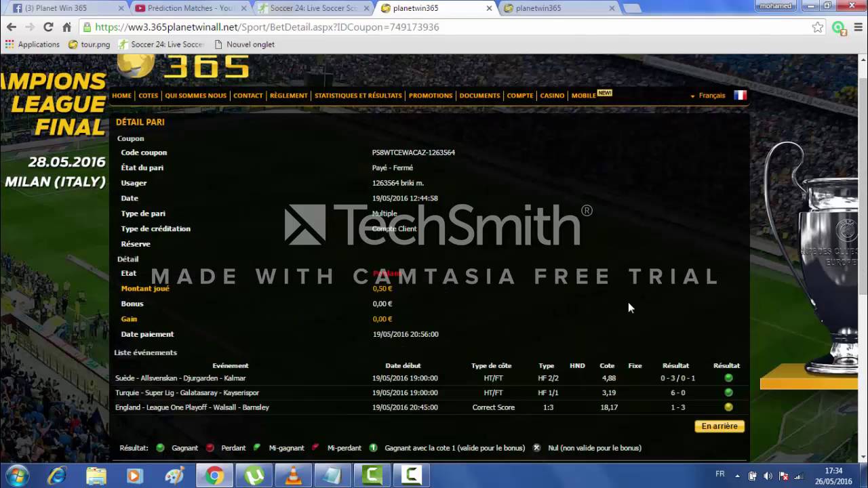Bookmark this page with the star icon
868x488 pixels.
[x=818, y=27]
